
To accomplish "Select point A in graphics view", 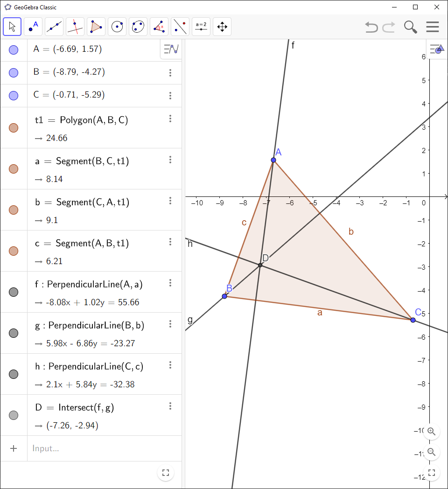I will click(x=273, y=160).
